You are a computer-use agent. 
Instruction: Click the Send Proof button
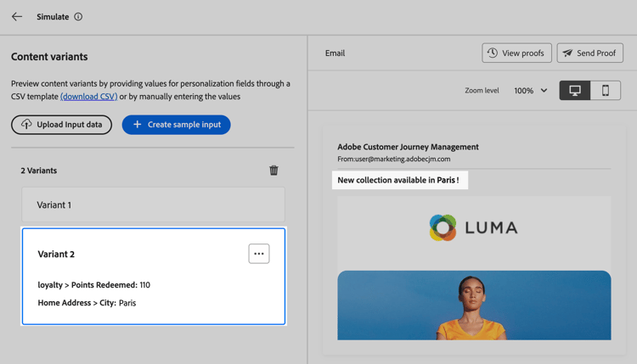pos(589,53)
